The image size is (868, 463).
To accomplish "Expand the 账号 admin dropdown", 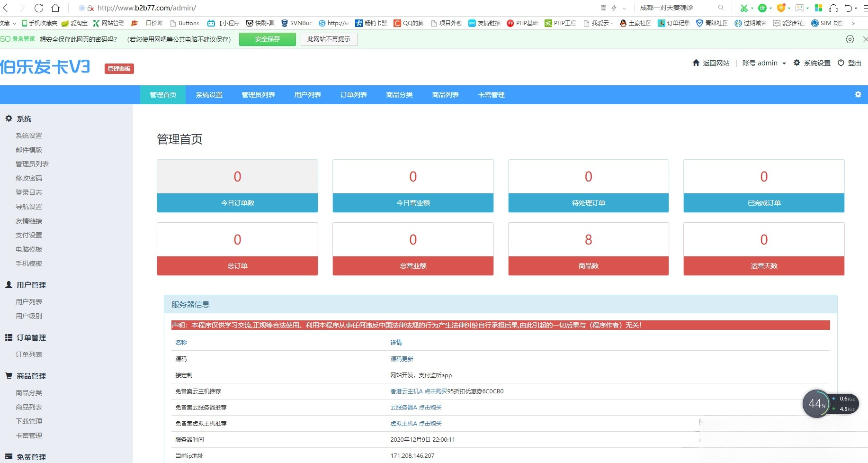I will click(x=764, y=63).
